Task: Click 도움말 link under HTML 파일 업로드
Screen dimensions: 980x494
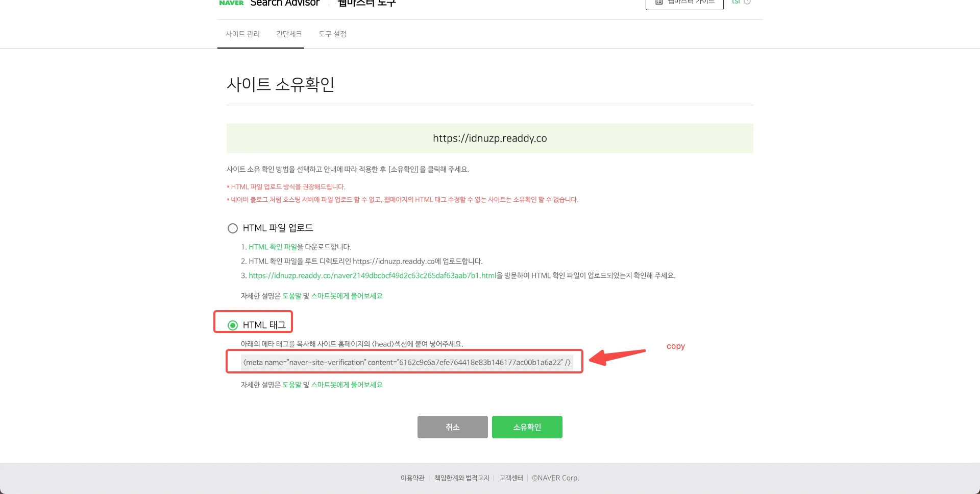Action: (292, 296)
